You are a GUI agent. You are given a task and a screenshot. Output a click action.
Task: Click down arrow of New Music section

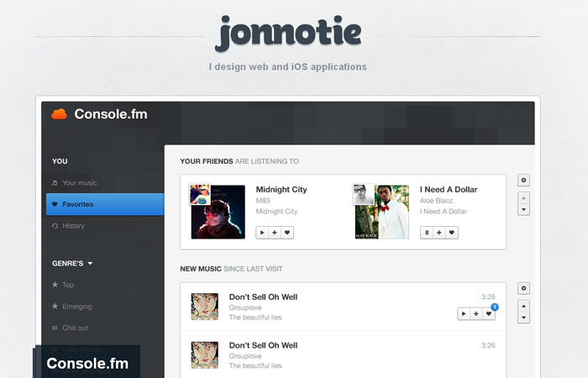(x=523, y=318)
